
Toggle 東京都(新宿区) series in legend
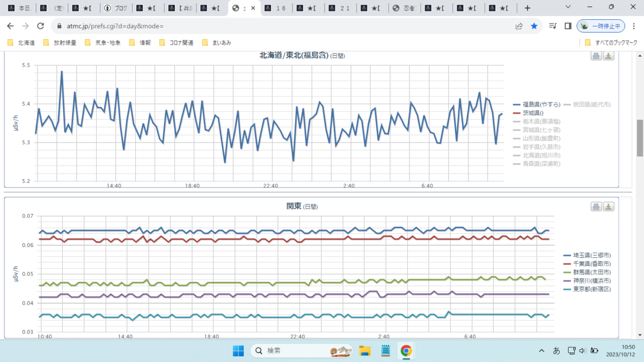(587, 289)
